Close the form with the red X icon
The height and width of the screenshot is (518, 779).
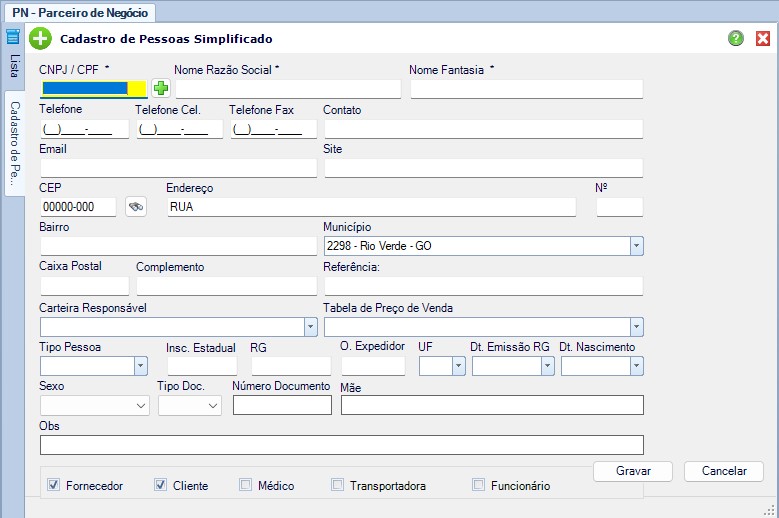coord(763,39)
